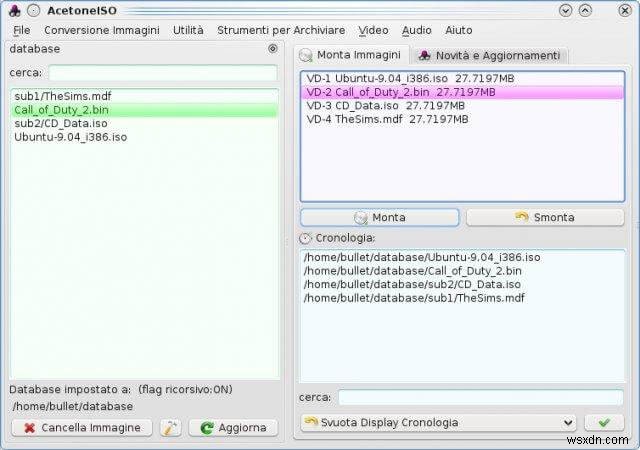This screenshot has height=450, width=640.
Task: Click the small detach icon of database panel
Action: [x=273, y=49]
